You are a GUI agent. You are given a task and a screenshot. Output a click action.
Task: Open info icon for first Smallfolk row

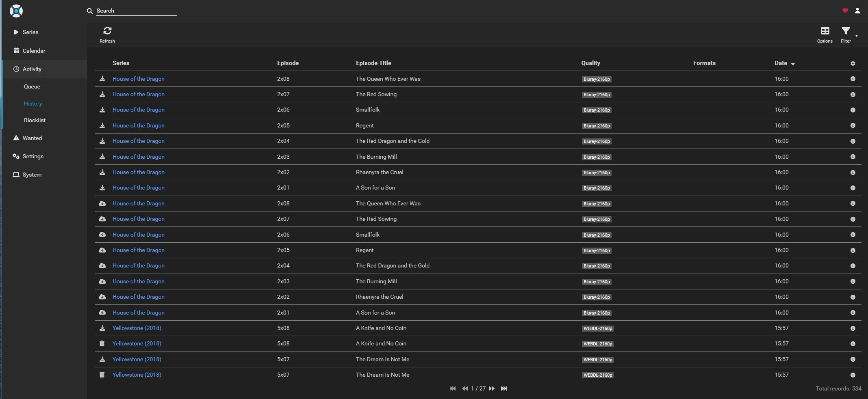pos(853,110)
